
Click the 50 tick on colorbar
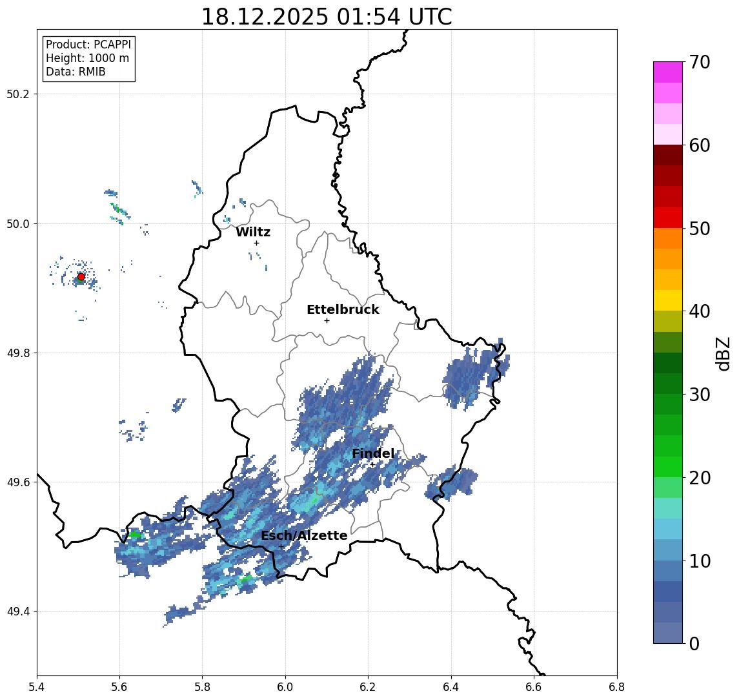[x=700, y=229]
